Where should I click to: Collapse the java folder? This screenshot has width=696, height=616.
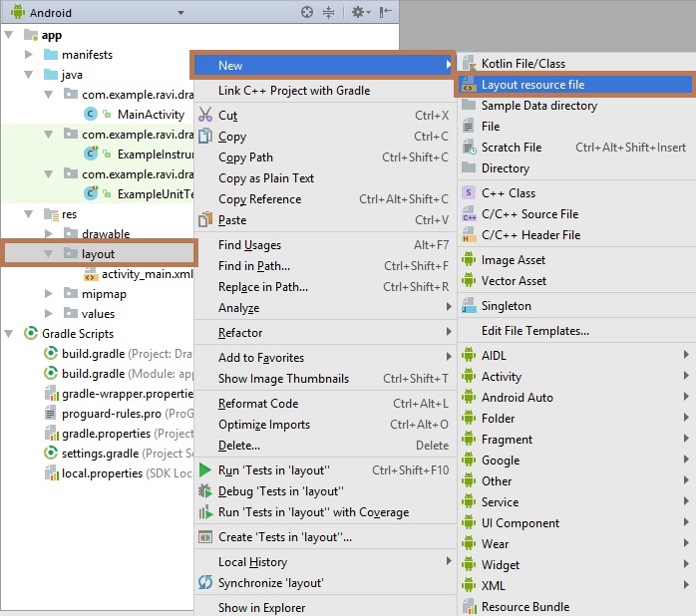click(28, 75)
